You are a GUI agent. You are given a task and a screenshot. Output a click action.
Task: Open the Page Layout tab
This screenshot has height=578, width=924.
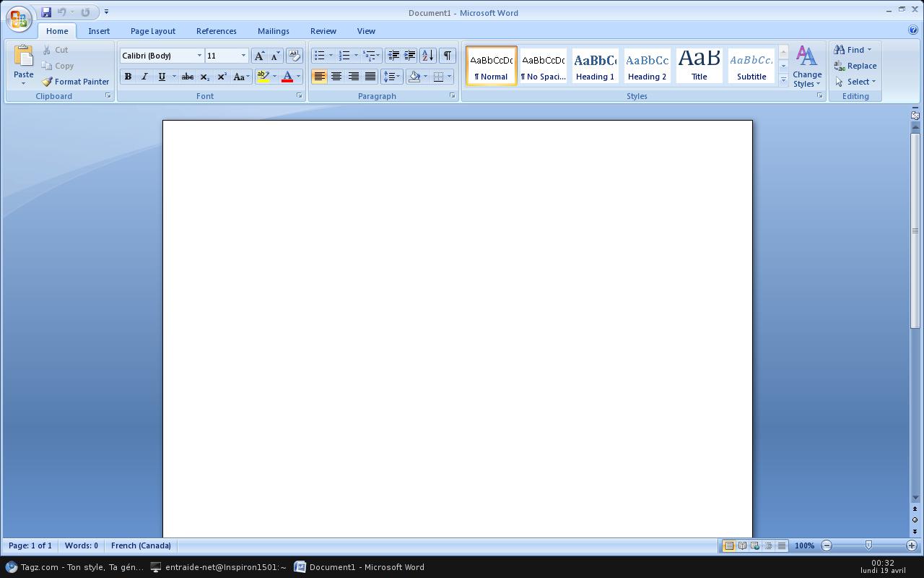(153, 31)
